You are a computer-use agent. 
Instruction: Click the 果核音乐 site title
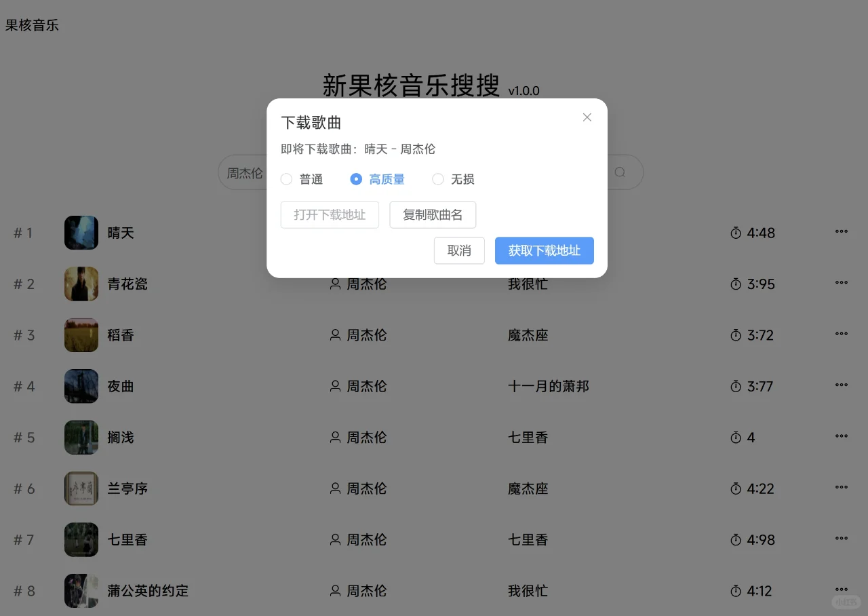32,25
